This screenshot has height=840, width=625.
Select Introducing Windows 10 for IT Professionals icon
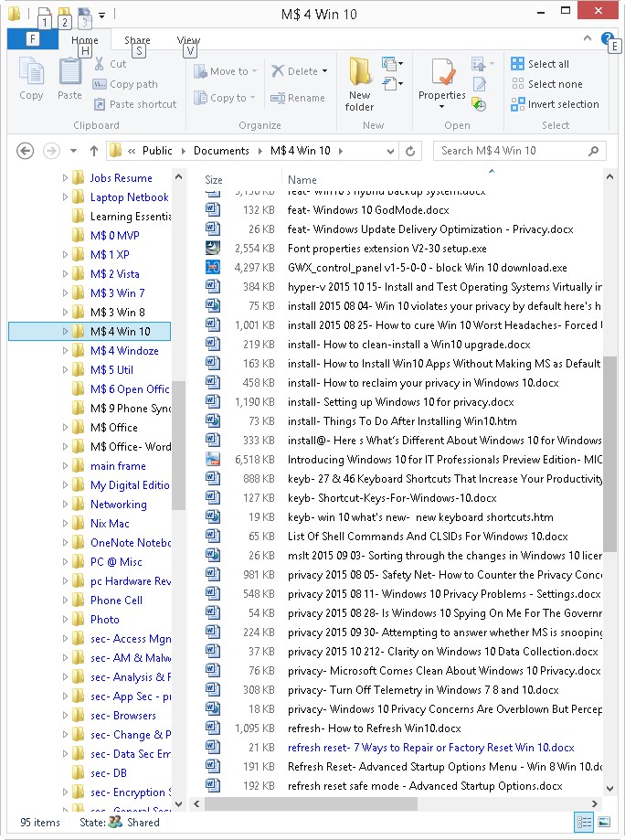[213, 459]
